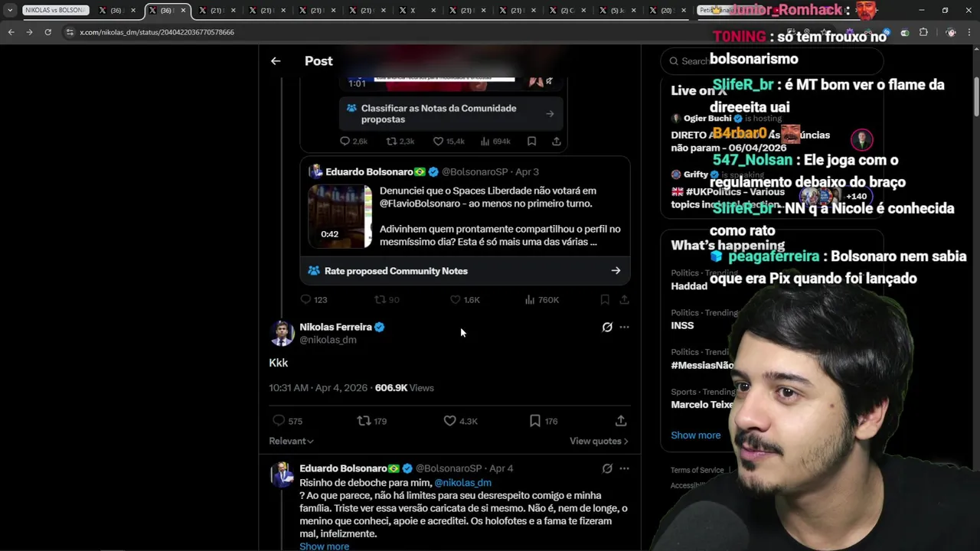
Task: Click the site info icon in address bar
Action: (70, 32)
